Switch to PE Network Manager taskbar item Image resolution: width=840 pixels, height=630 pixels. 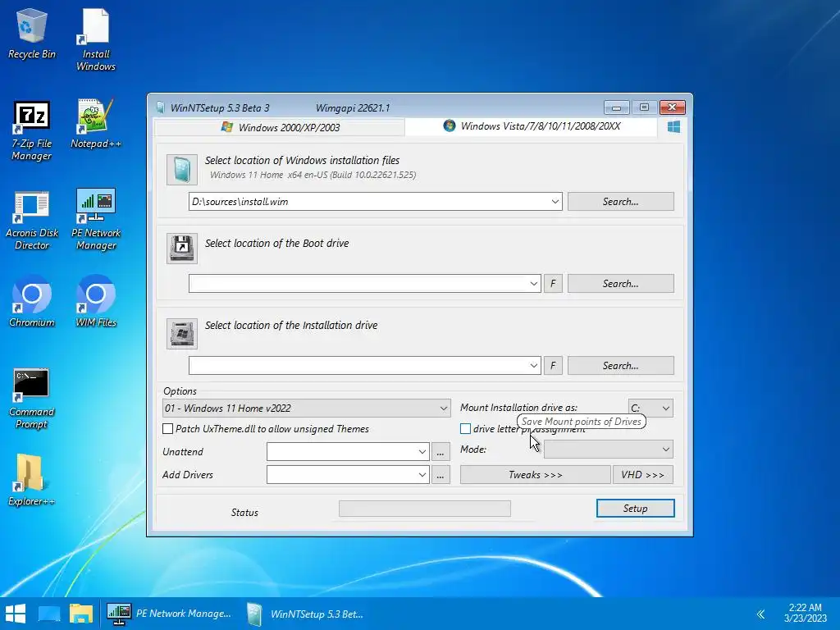[x=169, y=614]
